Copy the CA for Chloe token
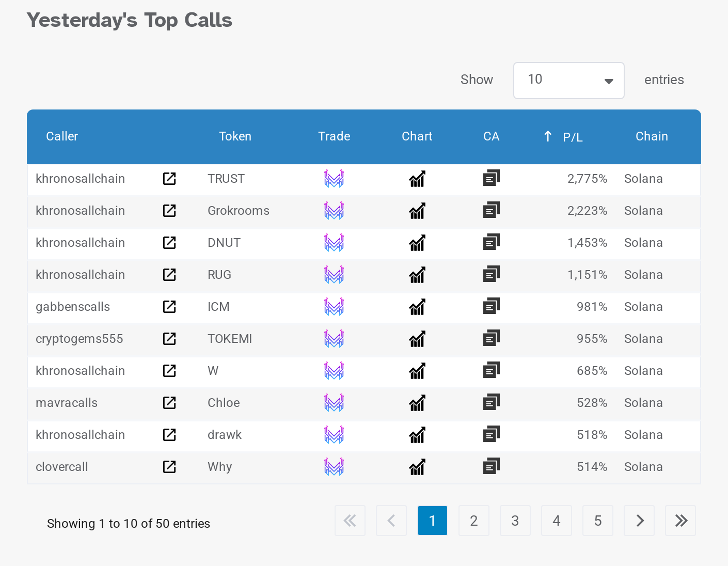This screenshot has width=728, height=566. (x=491, y=403)
